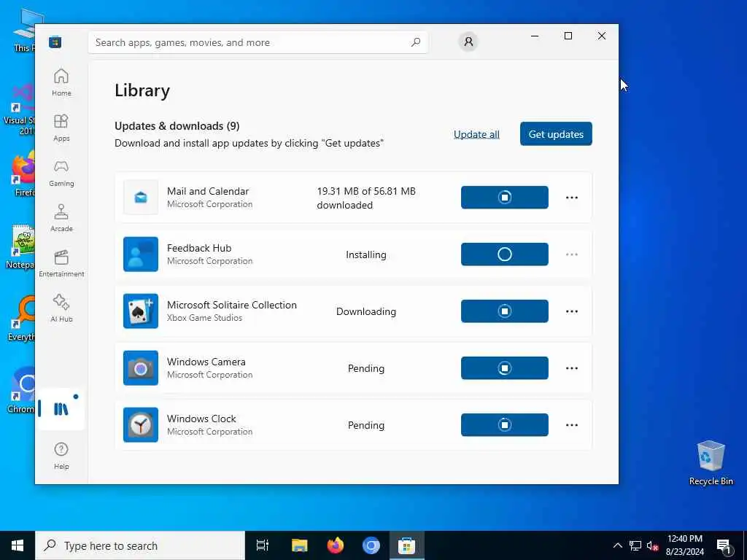
Task: Open the user profile account icon
Action: [468, 42]
